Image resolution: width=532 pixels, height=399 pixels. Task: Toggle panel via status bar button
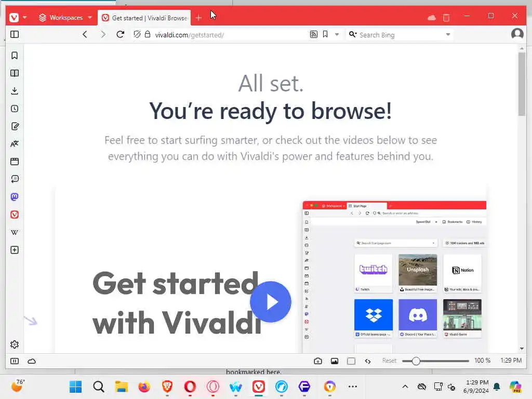(x=15, y=361)
